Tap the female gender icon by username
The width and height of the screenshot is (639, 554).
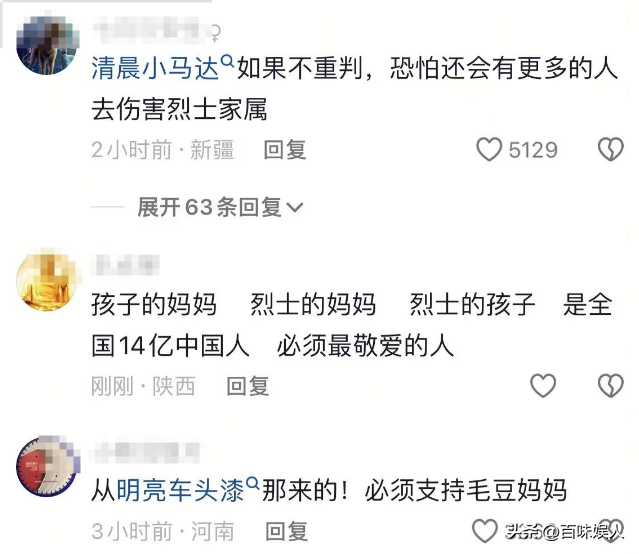pyautogui.click(x=216, y=33)
